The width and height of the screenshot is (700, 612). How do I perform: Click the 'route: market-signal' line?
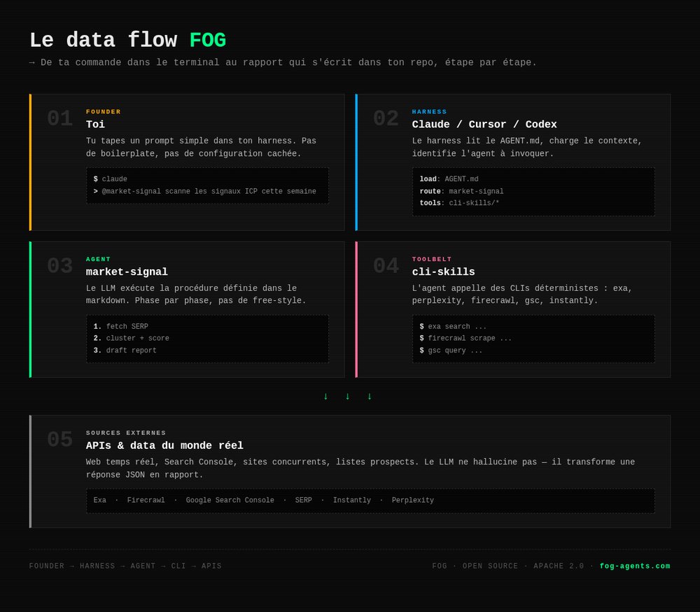click(461, 192)
